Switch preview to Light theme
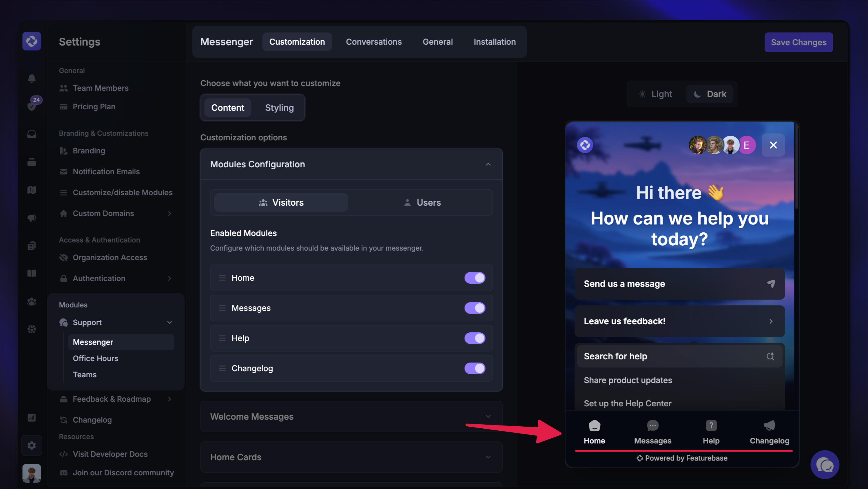Screen dimensions: 868x489 tap(655, 94)
